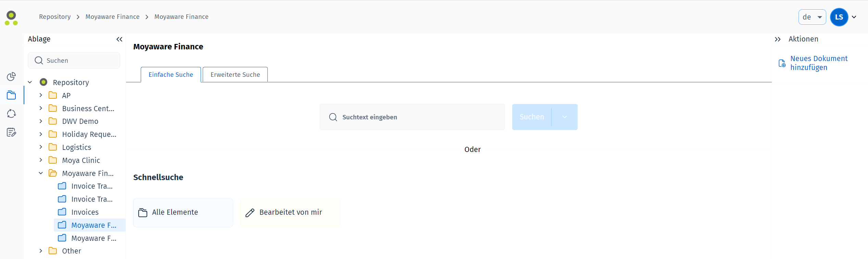Select the Invoices tree item

[x=90, y=212]
